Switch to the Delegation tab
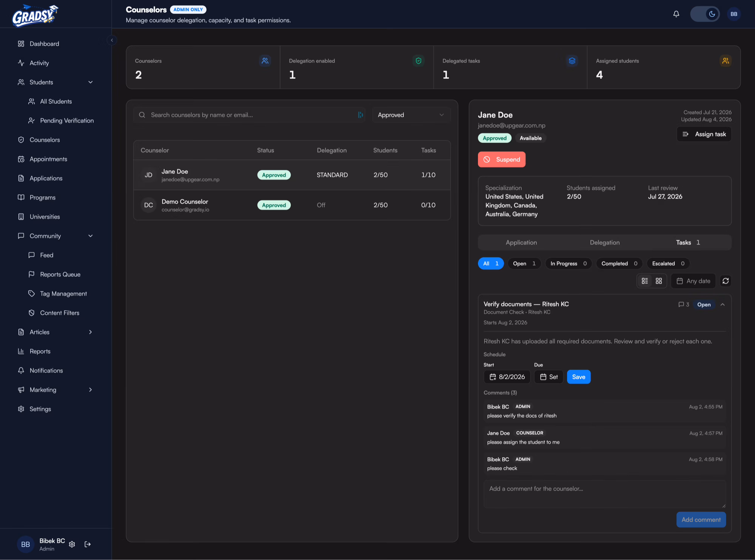 coord(605,242)
